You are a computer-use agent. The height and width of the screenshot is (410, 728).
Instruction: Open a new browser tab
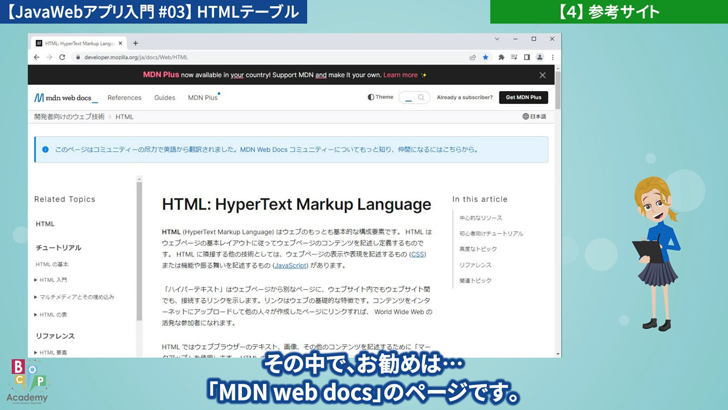[135, 43]
